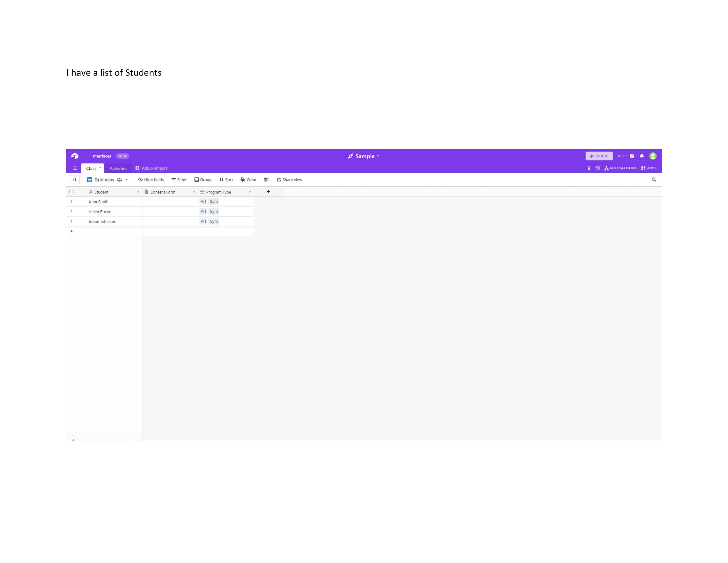Open the Program Type column dropdown arrow
The width and height of the screenshot is (728, 563).
point(250,192)
